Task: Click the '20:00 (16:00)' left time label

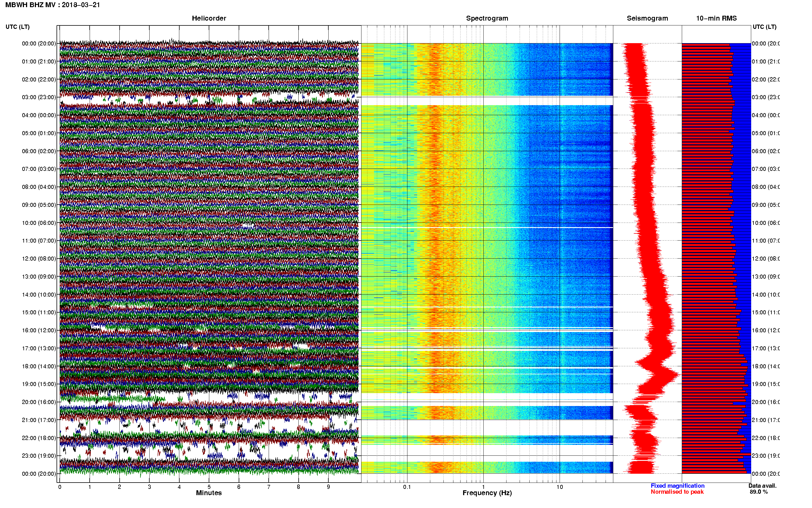Action: pyautogui.click(x=39, y=402)
